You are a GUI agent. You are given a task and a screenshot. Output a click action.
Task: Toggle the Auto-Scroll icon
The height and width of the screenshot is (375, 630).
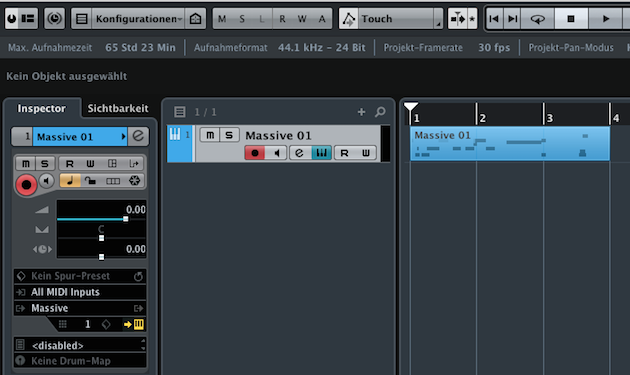[458, 18]
